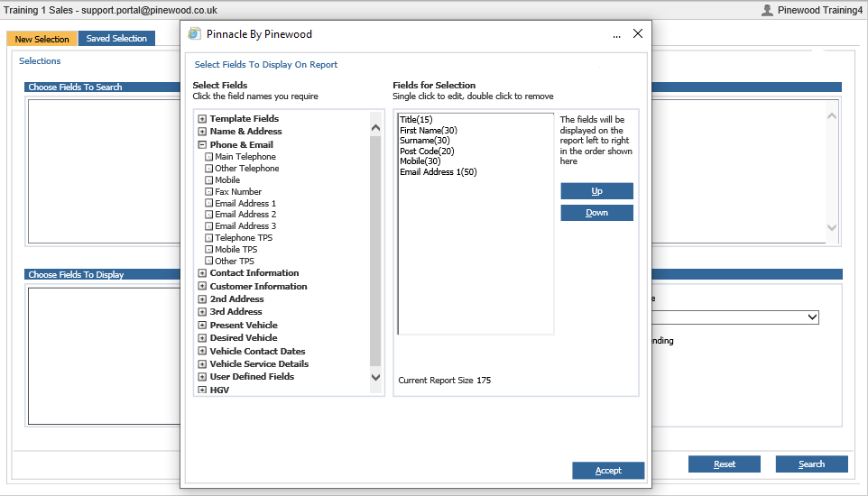This screenshot has width=868, height=496.
Task: Click Title(15) in selected fields list
Action: [416, 120]
